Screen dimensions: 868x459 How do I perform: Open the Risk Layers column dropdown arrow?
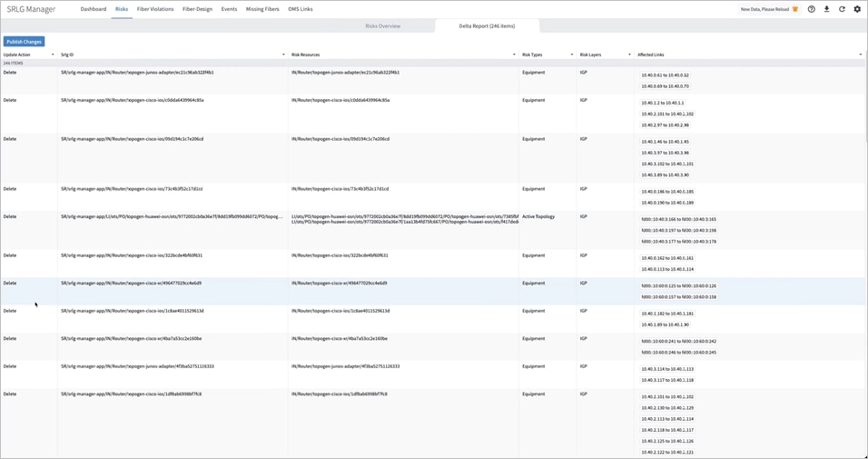(629, 55)
